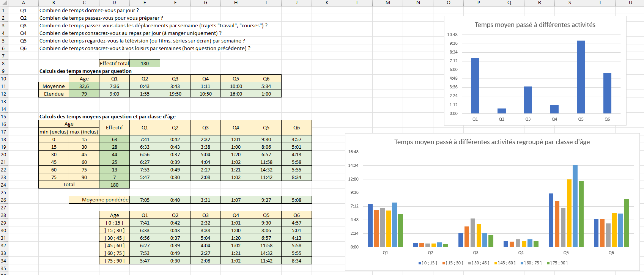Select the question text about sleeping per day
Image resolution: width=644 pixels, height=275 pixels.
[x=89, y=10]
